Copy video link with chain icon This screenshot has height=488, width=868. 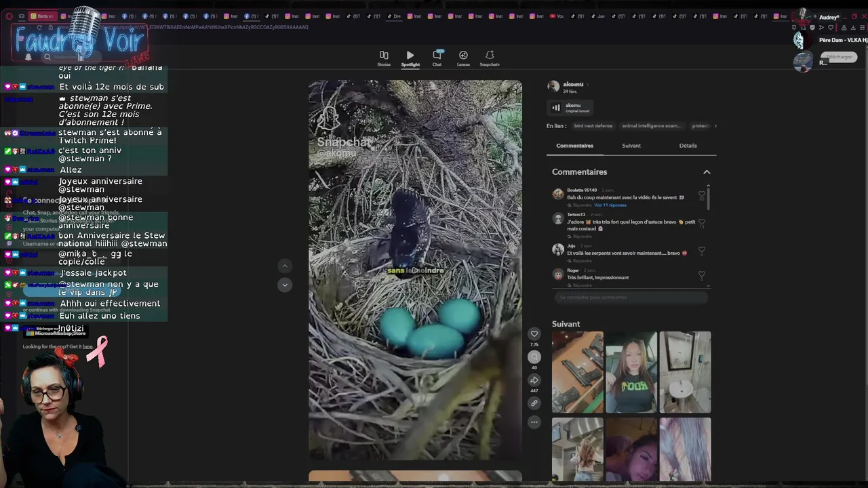pyautogui.click(x=534, y=403)
